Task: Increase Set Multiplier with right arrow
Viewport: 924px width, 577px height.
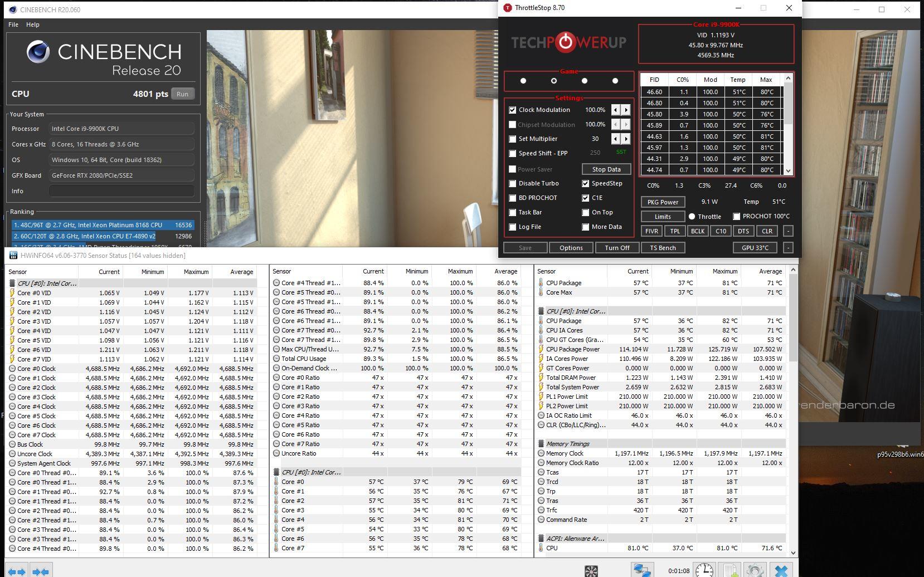Action: [x=626, y=139]
